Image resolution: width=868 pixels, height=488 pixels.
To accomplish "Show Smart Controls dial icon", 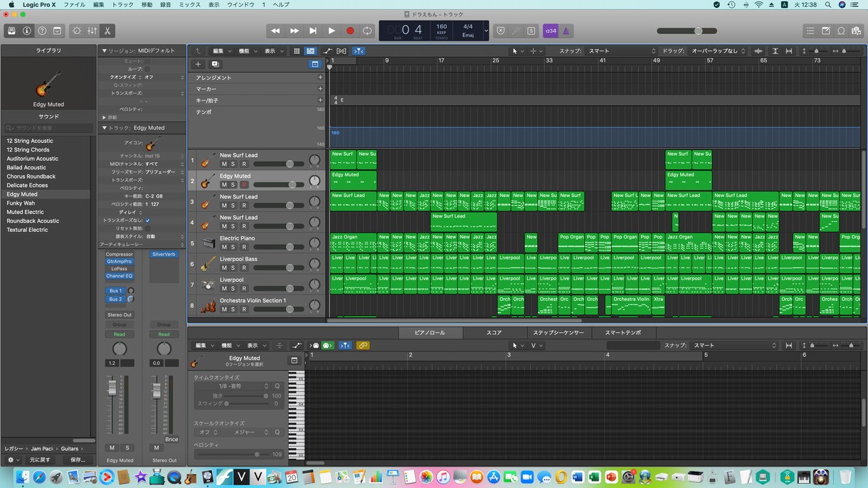I will 77,31.
